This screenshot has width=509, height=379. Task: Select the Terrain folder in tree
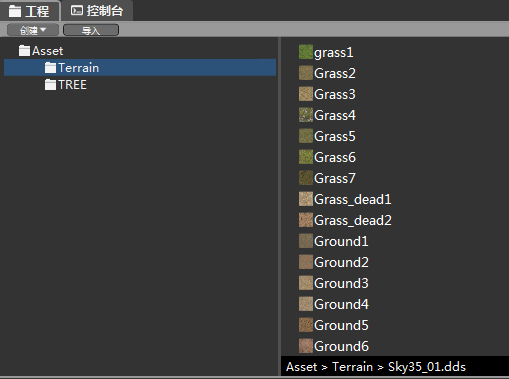140,68
